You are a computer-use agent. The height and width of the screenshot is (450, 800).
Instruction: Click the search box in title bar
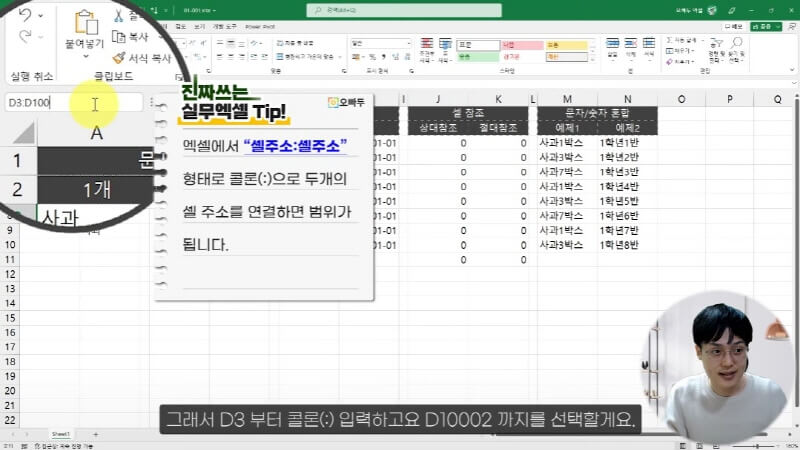[x=404, y=10]
